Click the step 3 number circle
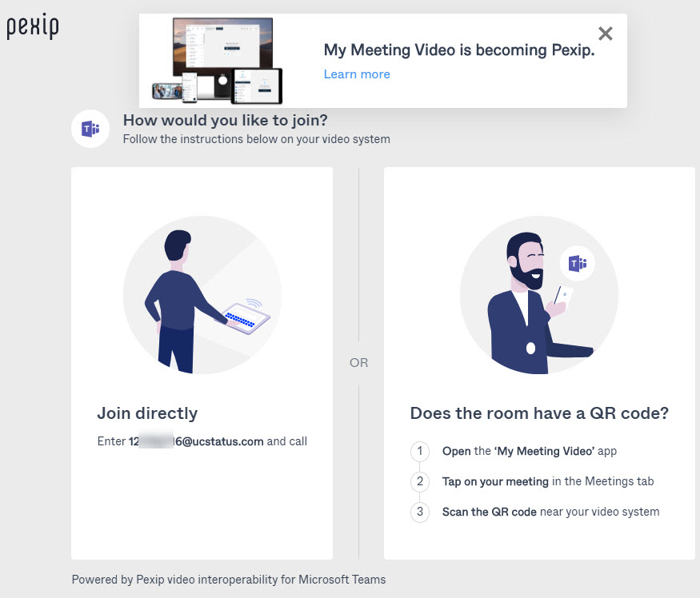 pyautogui.click(x=420, y=512)
